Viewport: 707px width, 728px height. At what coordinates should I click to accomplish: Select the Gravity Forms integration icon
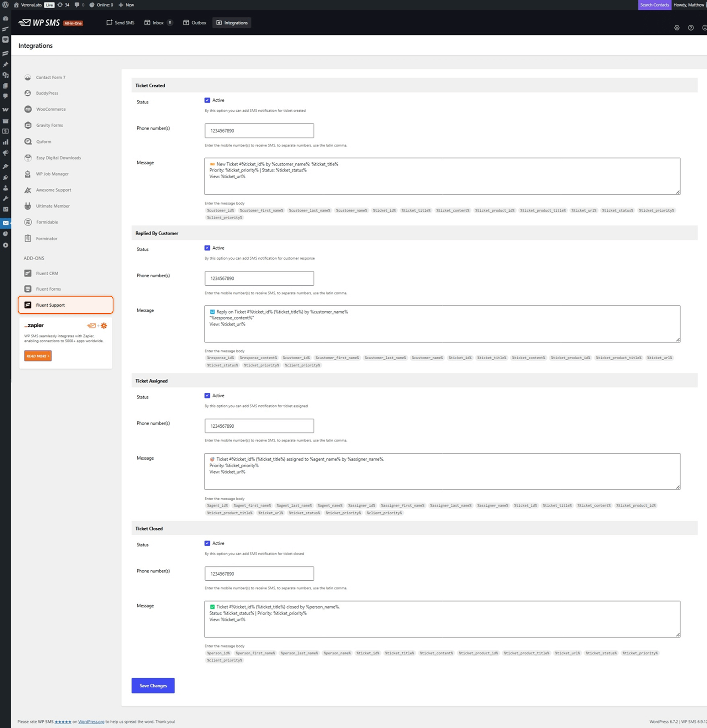[x=28, y=125]
